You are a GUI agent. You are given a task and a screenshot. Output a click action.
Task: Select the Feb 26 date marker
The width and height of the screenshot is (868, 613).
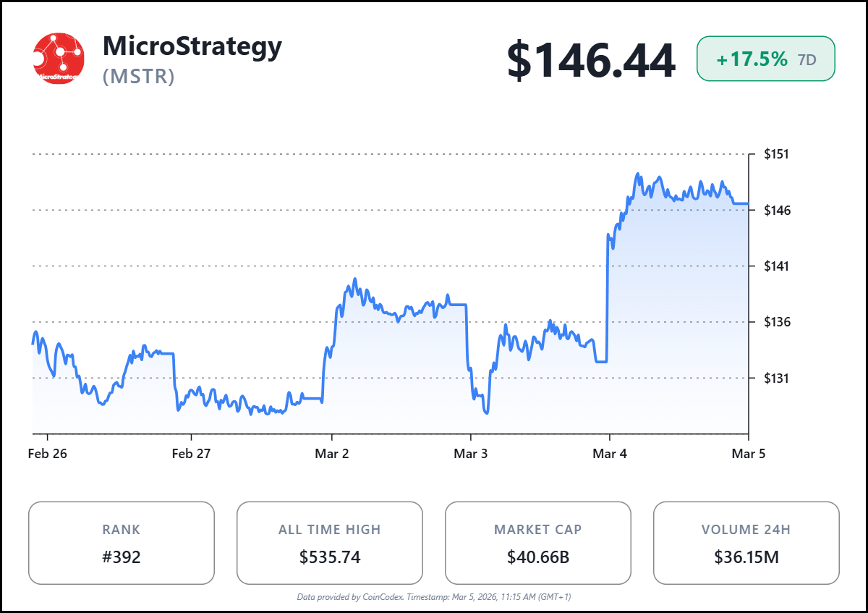[48, 454]
